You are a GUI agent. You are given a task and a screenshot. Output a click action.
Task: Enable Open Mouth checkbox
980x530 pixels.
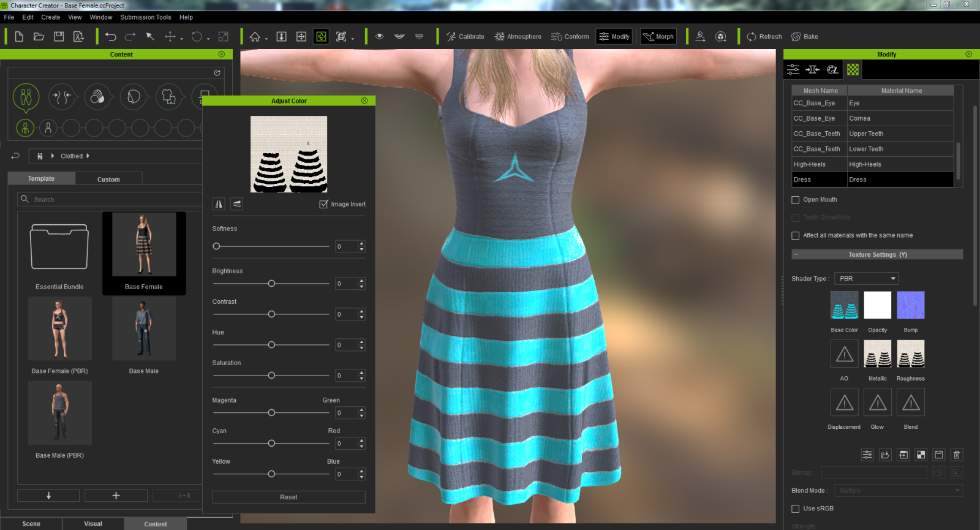tap(795, 200)
